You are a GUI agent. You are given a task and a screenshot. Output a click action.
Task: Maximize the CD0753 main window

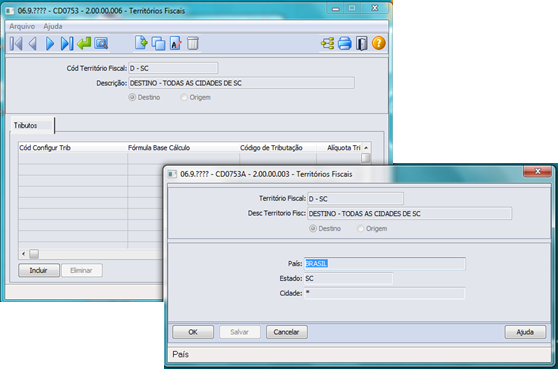click(x=352, y=9)
